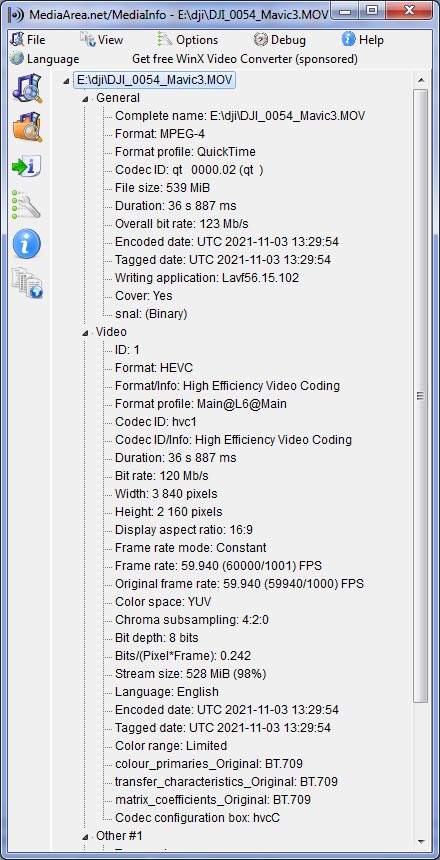Viewport: 440px width, 860px height.
Task: Click the export green arrow icon
Action: coord(27,166)
